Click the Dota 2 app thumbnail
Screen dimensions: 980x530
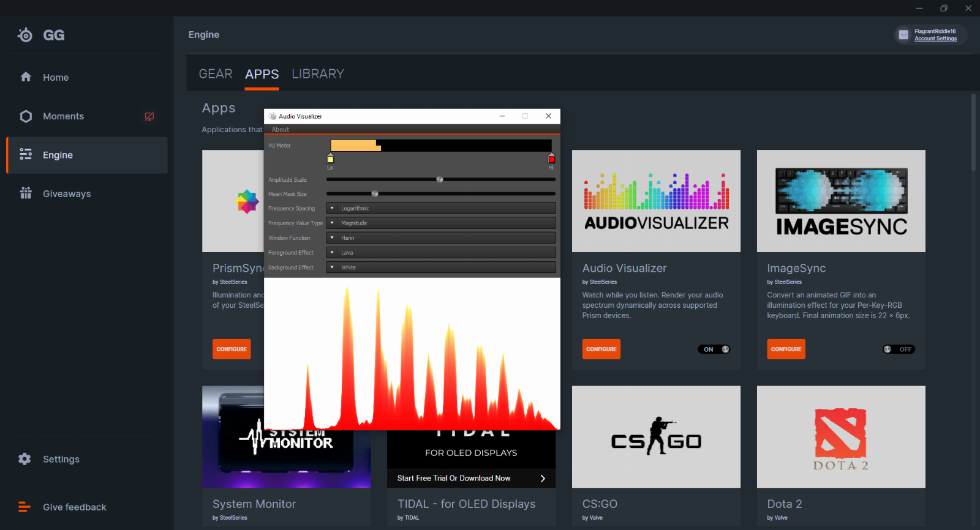(x=841, y=437)
